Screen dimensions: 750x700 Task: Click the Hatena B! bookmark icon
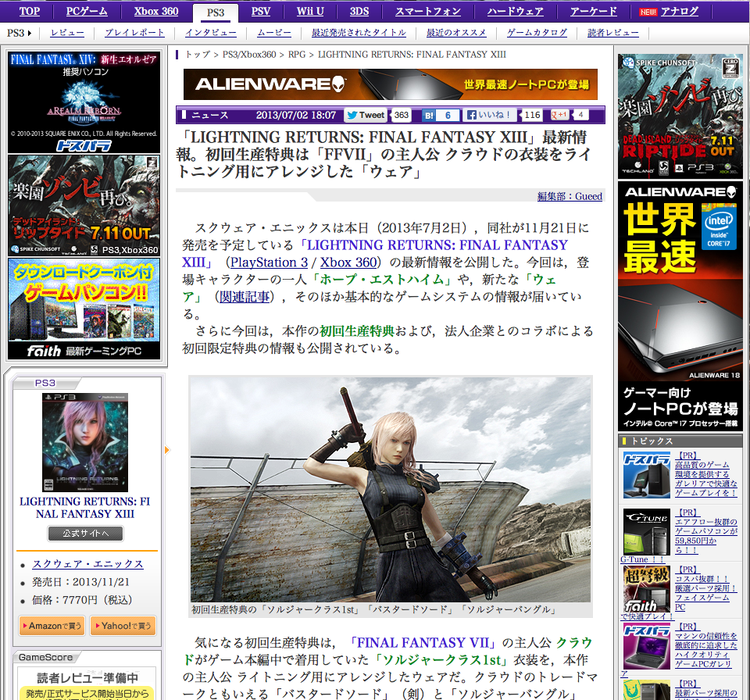pyautogui.click(x=429, y=115)
